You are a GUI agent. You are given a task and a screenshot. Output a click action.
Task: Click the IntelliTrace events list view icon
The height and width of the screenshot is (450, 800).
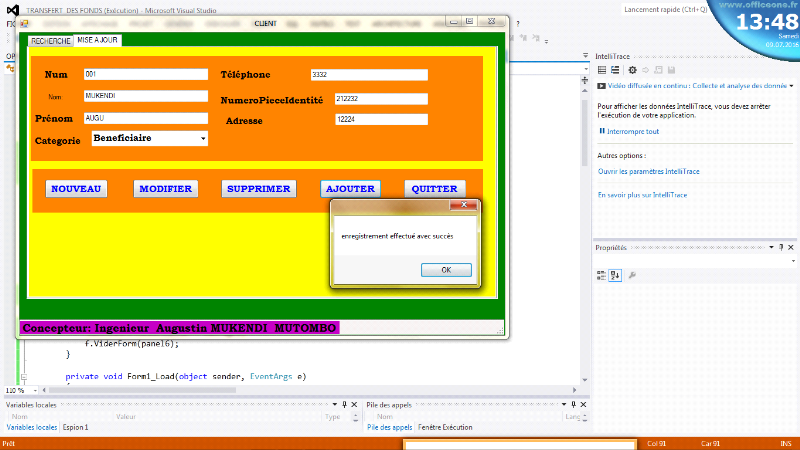602,70
